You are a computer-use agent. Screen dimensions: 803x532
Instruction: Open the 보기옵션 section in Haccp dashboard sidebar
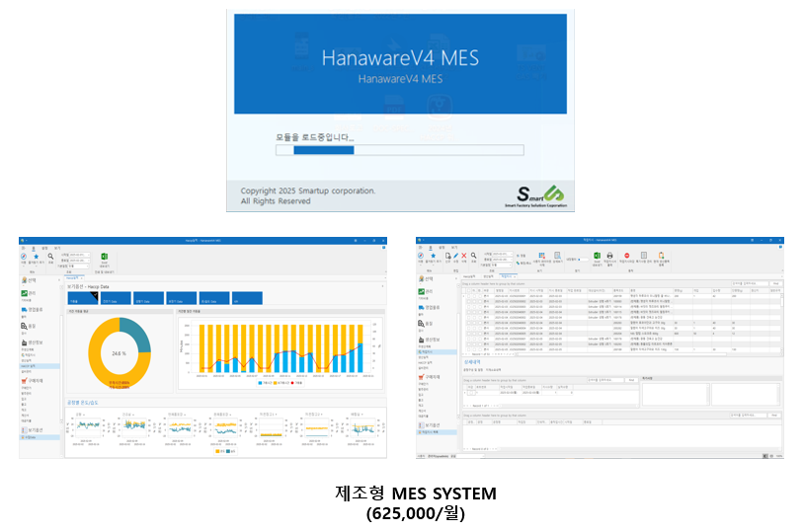[32, 430]
